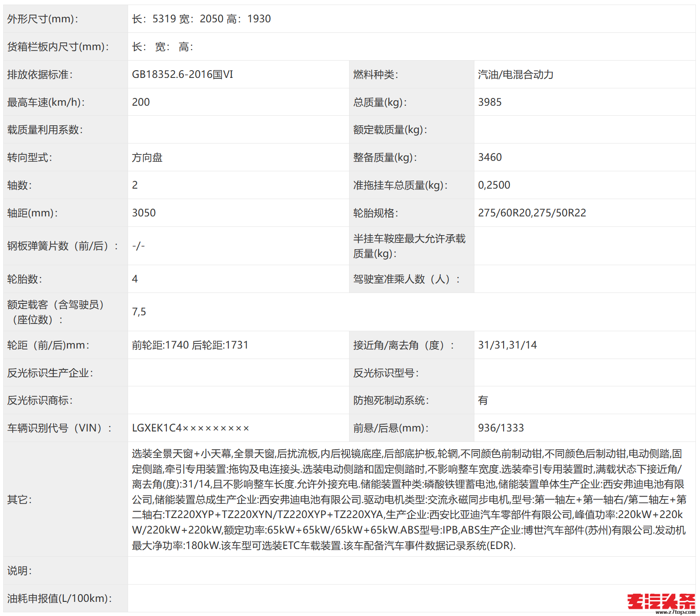This screenshot has height=616, width=700.
Task: Click the 其它 description paragraph starting 选装全景天窗
Action: coord(409,499)
